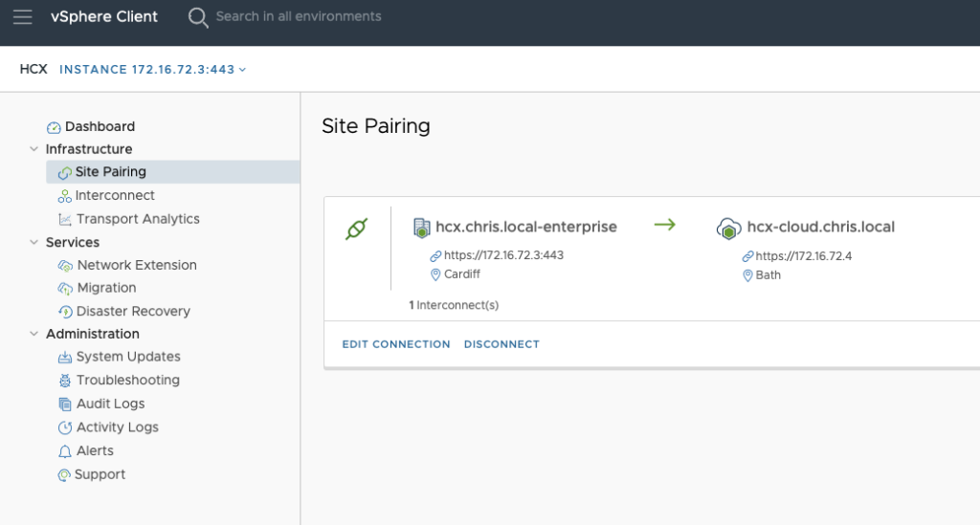Viewport: 980px width, 525px height.
Task: Open Support
Action: 100,474
